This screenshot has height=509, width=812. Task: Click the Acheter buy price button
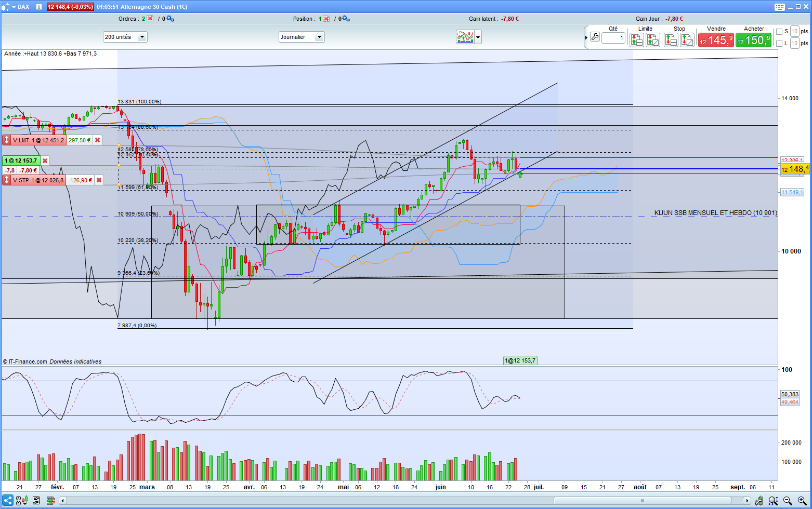click(x=753, y=40)
